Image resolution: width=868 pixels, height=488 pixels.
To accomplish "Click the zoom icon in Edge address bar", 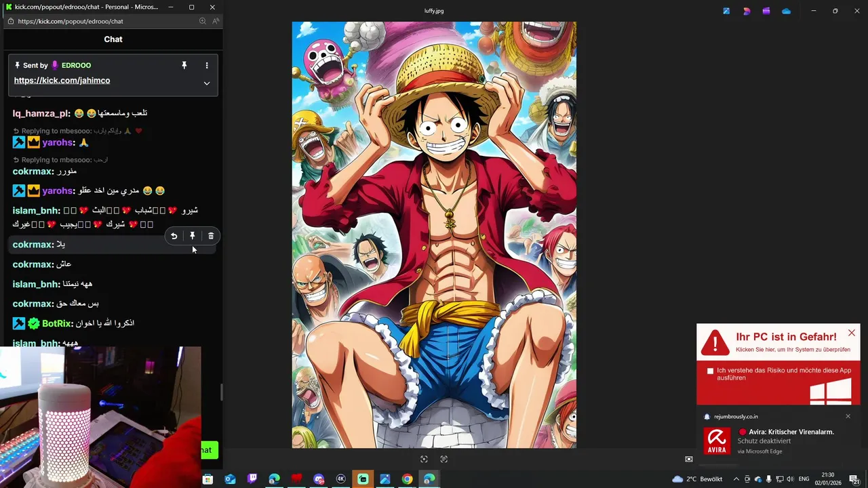I will point(202,21).
